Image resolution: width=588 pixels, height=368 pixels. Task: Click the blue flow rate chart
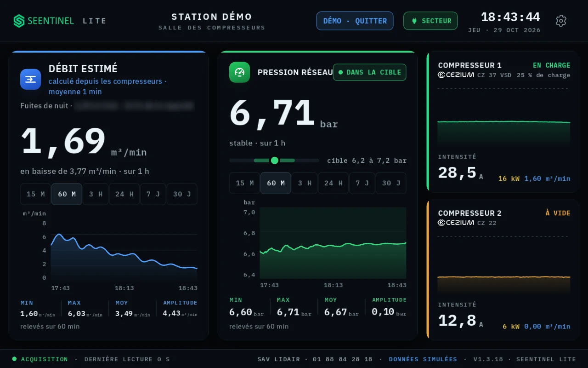pos(124,251)
